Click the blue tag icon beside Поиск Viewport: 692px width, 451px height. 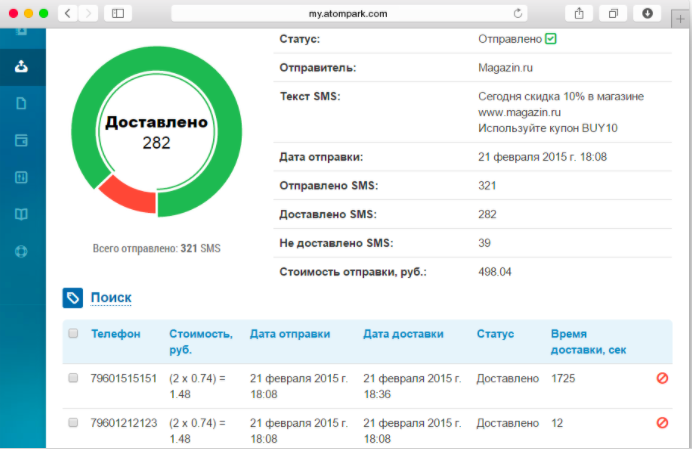tap(72, 298)
